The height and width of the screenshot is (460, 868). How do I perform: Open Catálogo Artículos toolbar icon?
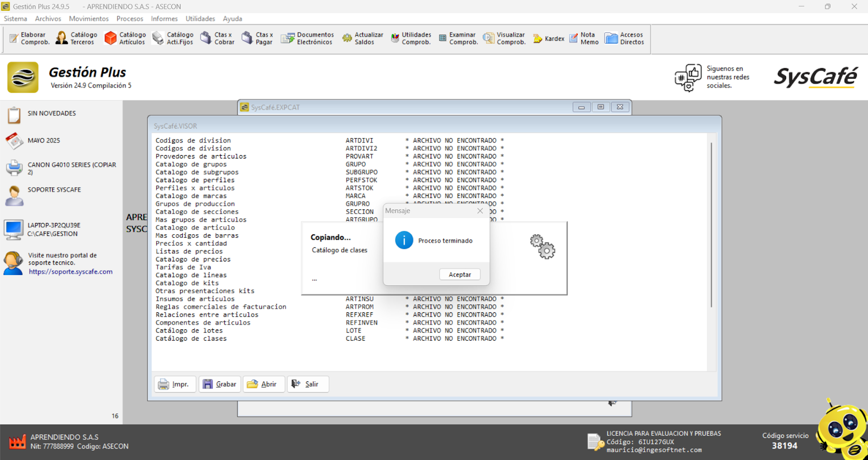tap(125, 39)
